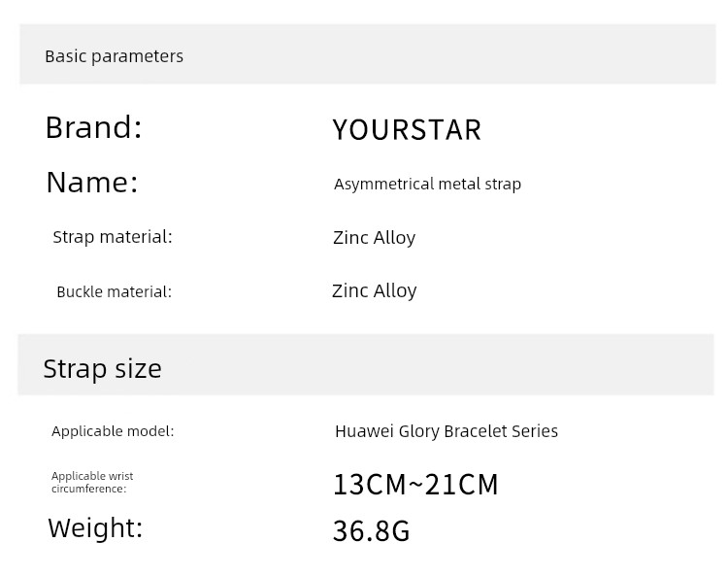Click the word parameters in the header
This screenshot has width=728, height=576.
(138, 57)
